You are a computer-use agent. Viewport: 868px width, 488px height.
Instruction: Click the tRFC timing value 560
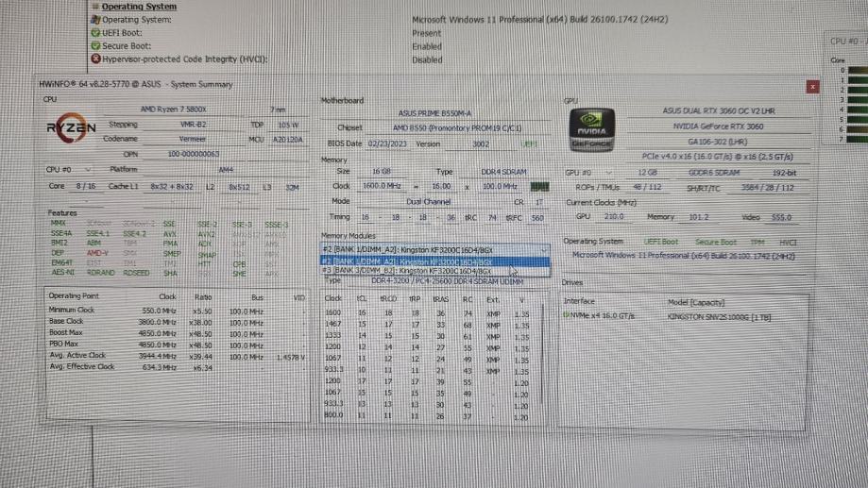point(537,218)
